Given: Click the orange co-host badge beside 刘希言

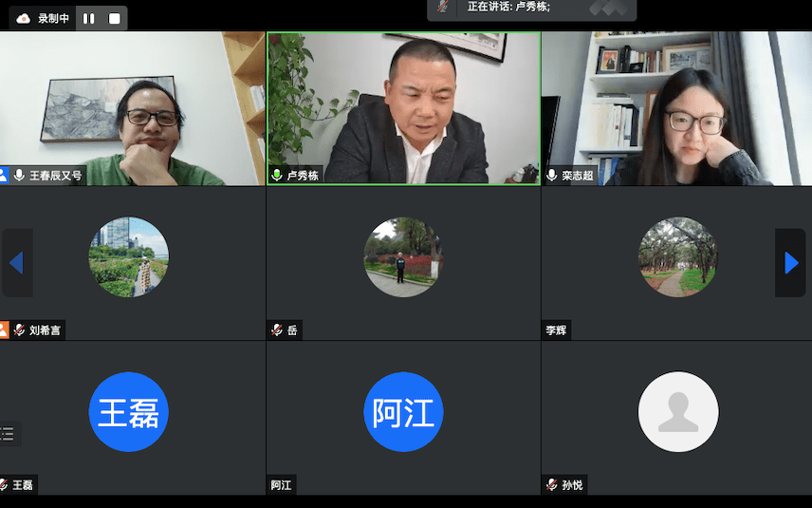Looking at the screenshot, I should pos(4,330).
